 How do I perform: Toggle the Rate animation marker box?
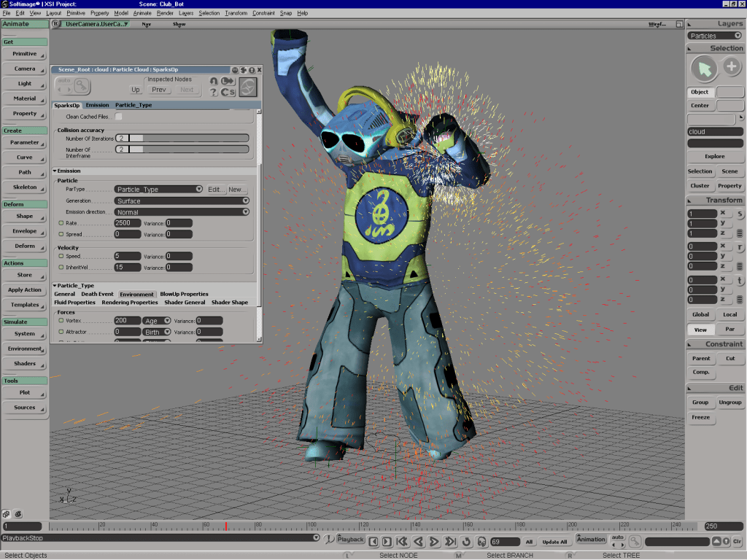61,223
